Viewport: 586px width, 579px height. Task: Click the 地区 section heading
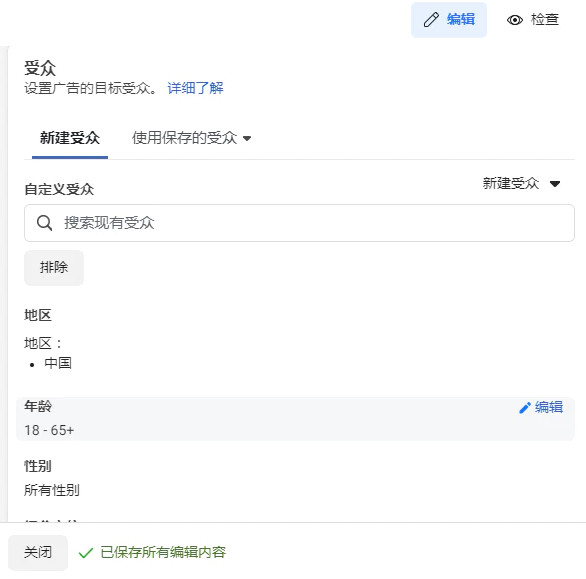tap(38, 315)
